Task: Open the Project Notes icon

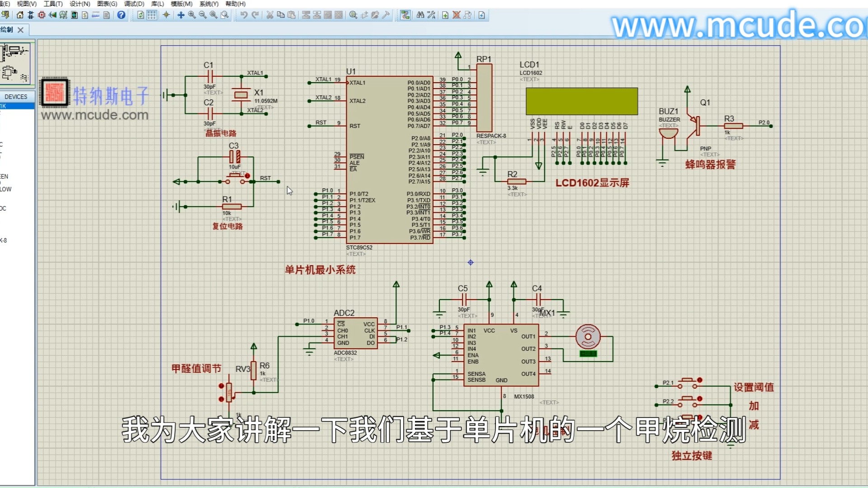Action: (107, 15)
